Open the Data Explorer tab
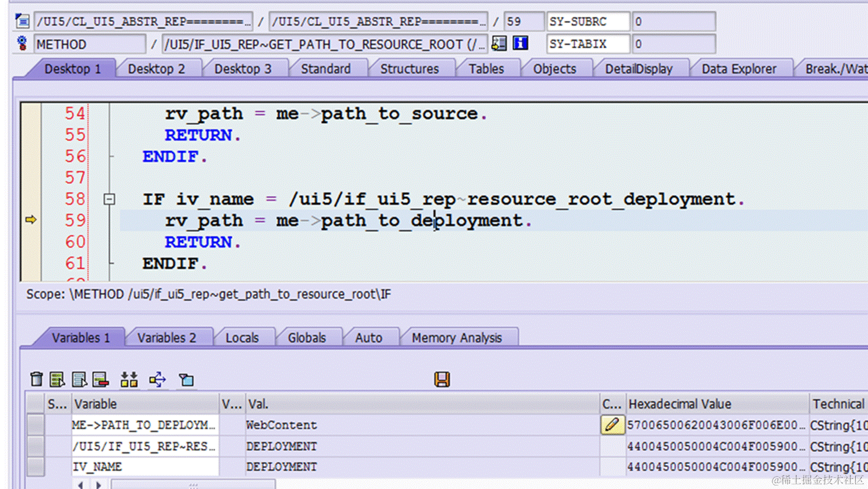 pos(738,69)
